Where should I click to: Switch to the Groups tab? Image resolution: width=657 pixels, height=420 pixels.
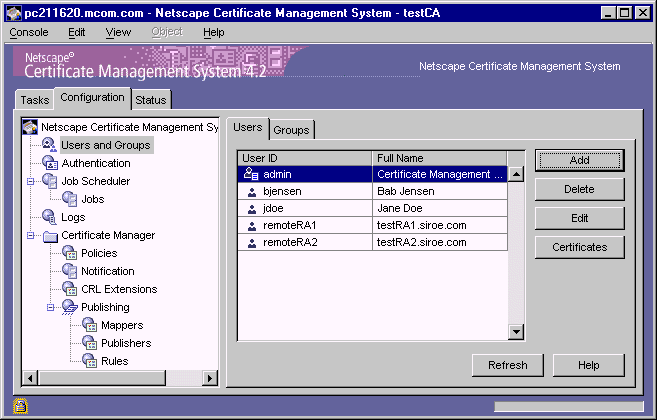(291, 130)
